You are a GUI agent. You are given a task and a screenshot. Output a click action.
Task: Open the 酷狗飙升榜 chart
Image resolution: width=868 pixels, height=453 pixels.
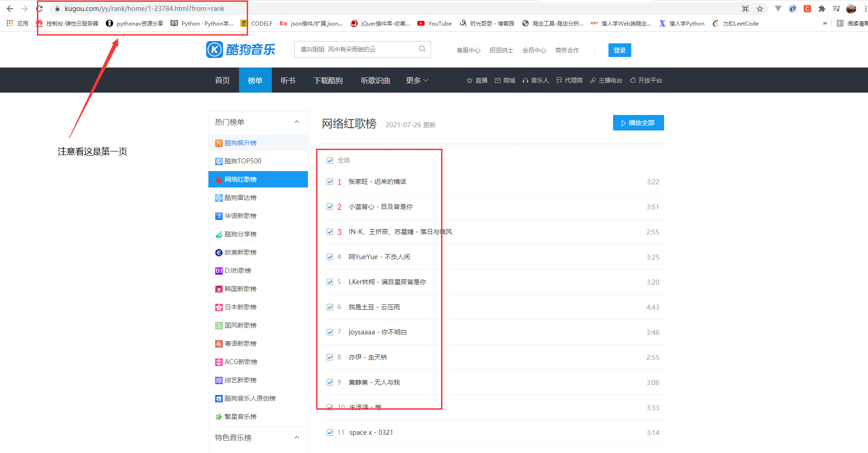point(240,143)
